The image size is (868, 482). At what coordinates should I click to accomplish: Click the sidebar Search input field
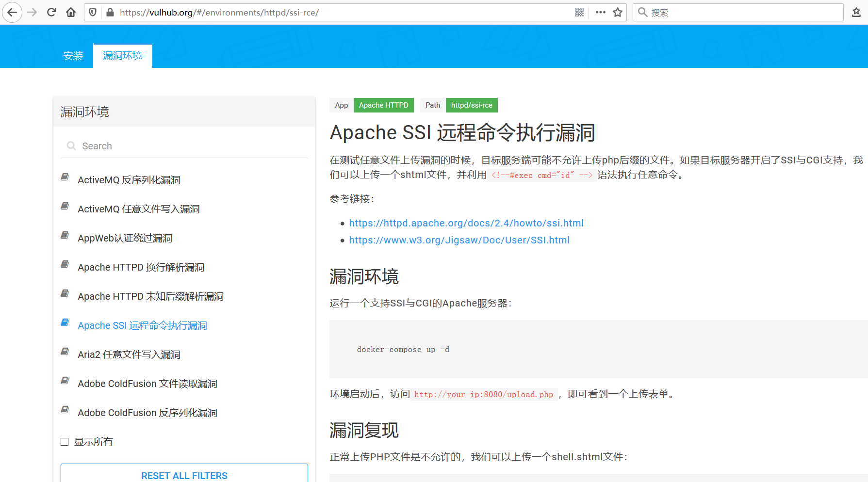(x=184, y=146)
